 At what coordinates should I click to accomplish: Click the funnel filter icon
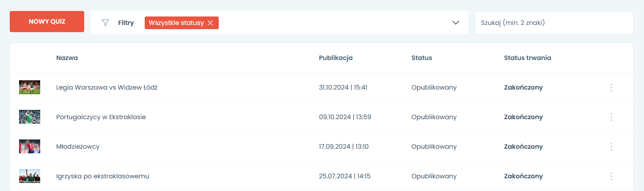tap(105, 23)
